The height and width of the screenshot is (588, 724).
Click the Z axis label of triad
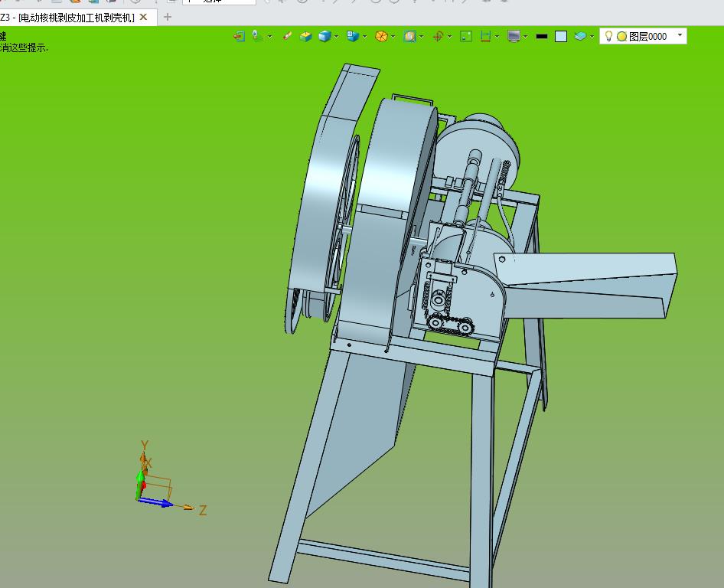tap(203, 511)
